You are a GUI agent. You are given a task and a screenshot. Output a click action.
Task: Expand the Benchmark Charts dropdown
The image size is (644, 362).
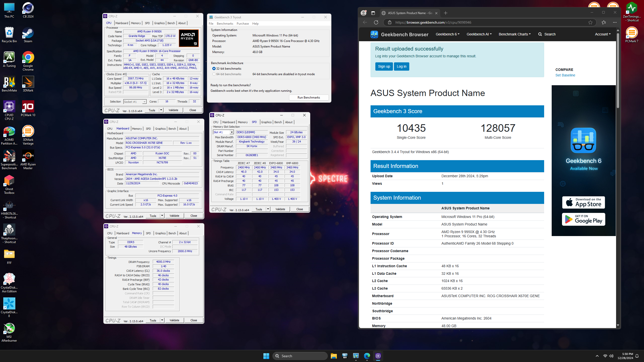point(515,34)
